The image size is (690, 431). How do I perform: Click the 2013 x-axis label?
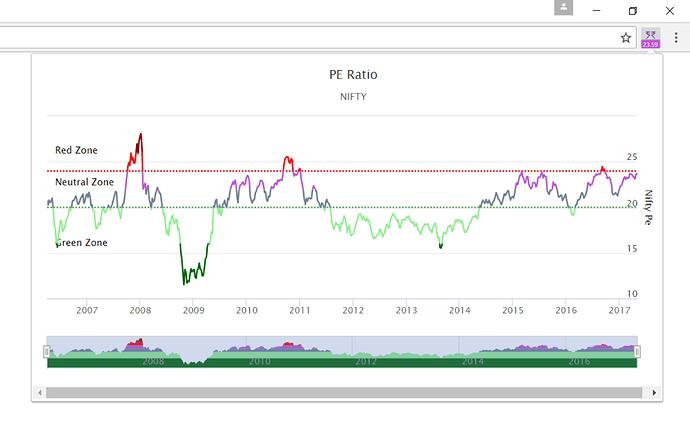(x=406, y=310)
